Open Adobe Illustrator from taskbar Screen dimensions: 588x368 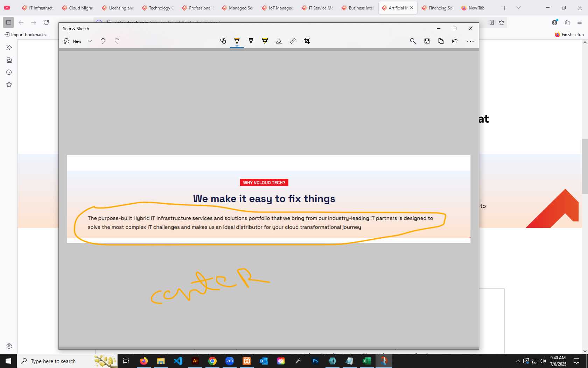195,361
